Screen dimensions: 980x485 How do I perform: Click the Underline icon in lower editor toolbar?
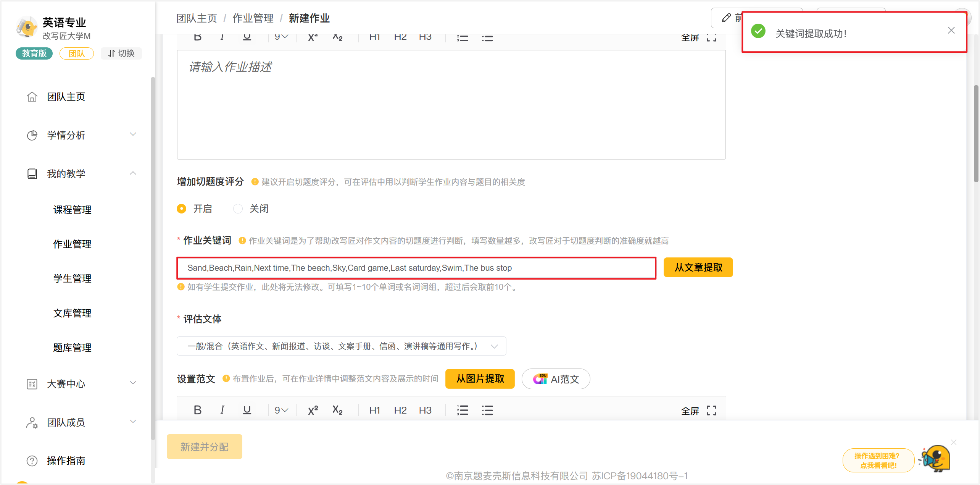[x=247, y=410]
